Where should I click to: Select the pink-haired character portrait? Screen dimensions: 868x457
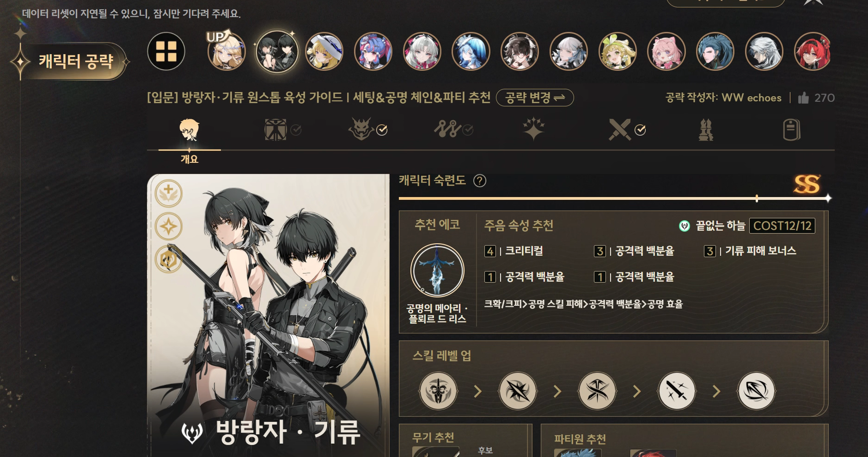click(x=666, y=51)
